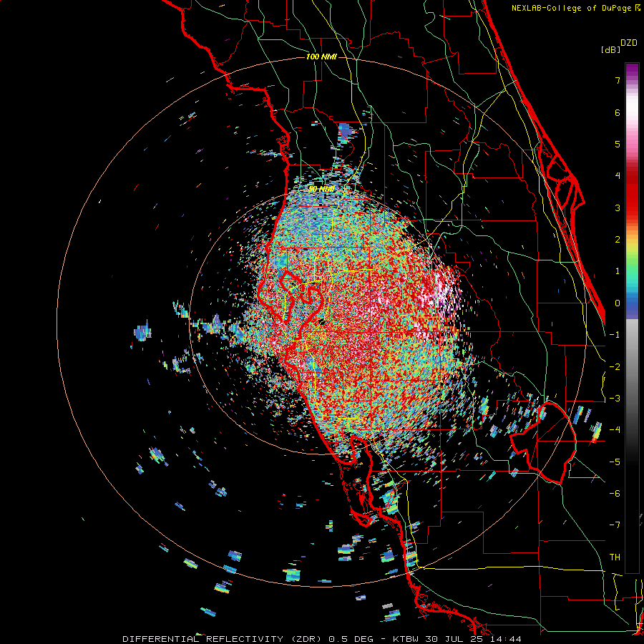Click the 100 NMI range ring label
The image size is (644, 644).
tap(321, 57)
